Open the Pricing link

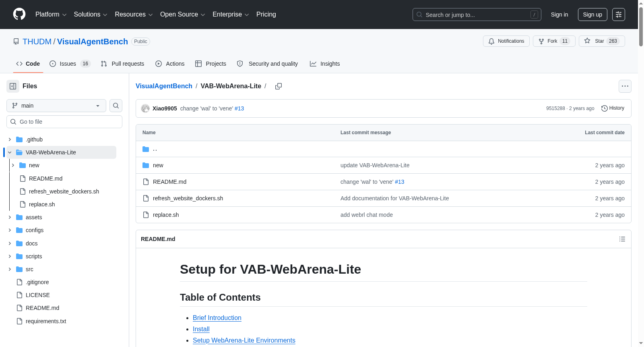coord(266,15)
